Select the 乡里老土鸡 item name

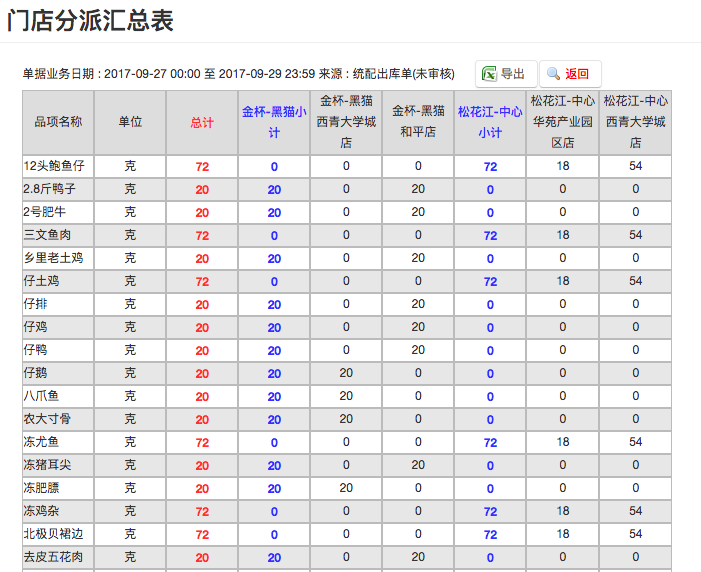(53, 258)
